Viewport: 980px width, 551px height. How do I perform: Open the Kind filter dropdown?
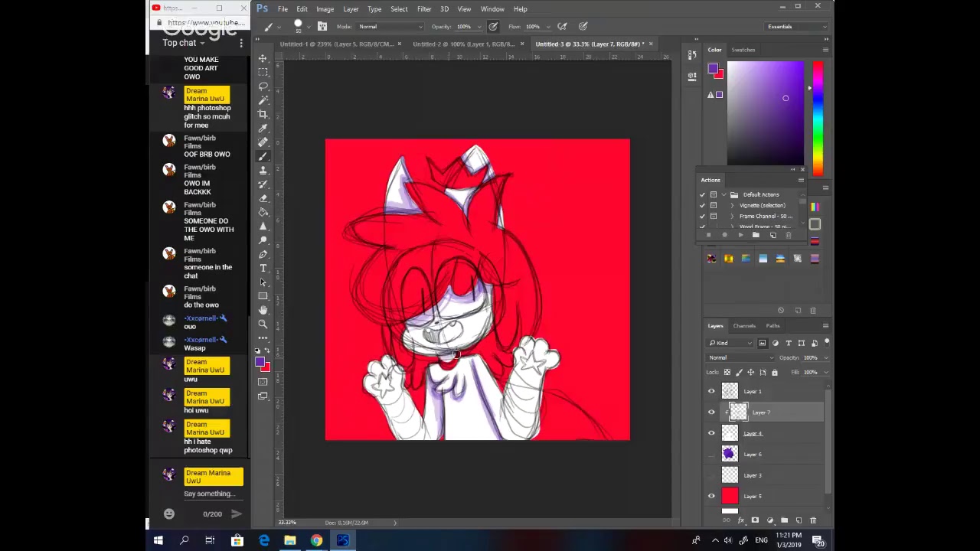(x=730, y=343)
